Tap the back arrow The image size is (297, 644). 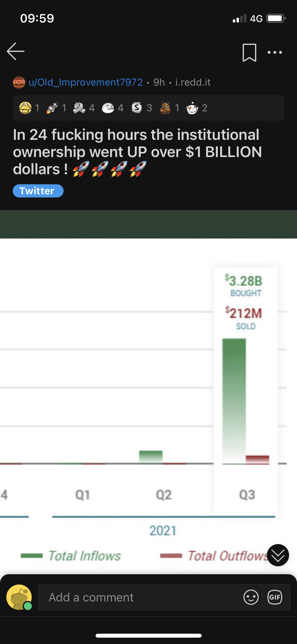click(x=16, y=51)
